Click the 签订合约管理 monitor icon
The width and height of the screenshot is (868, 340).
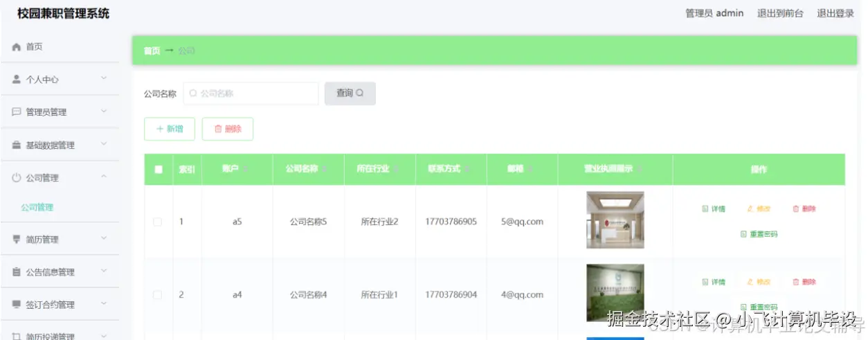pyautogui.click(x=17, y=305)
